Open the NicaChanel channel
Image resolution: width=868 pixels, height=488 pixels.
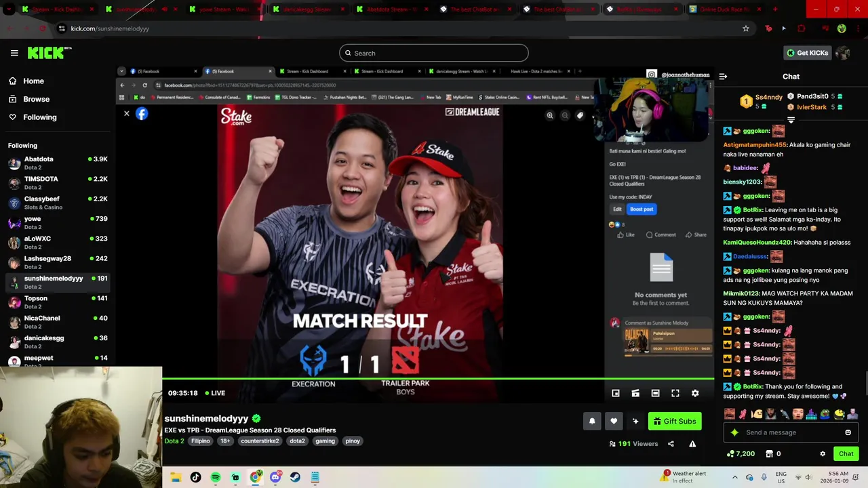(58, 322)
